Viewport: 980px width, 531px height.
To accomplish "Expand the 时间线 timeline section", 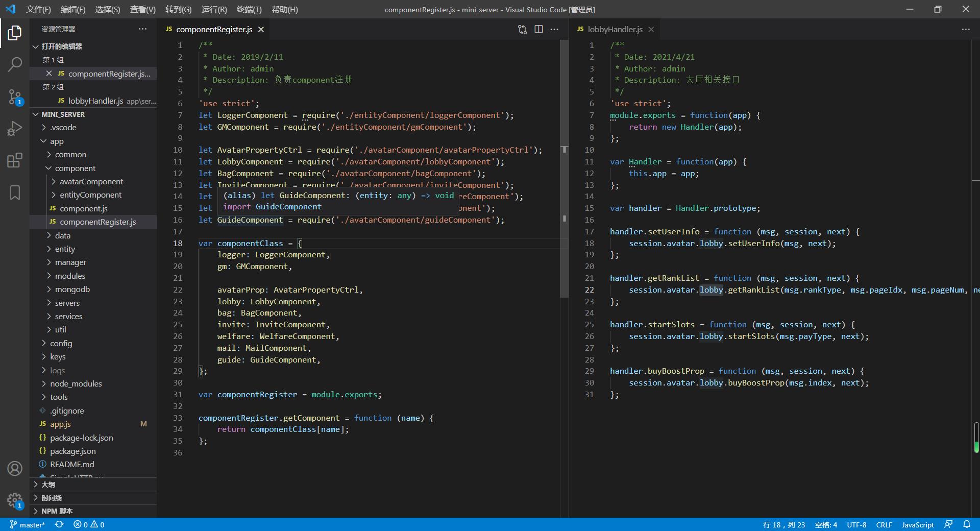I will coord(93,498).
